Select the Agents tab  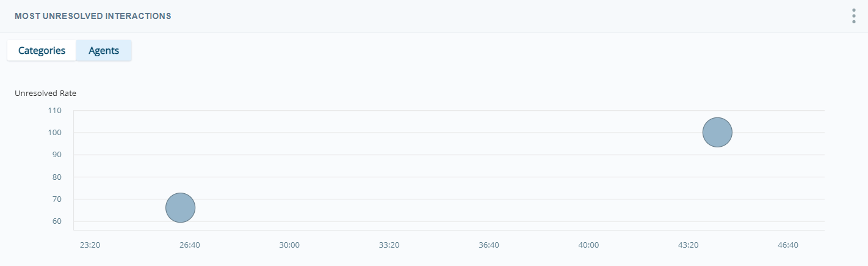[104, 51]
